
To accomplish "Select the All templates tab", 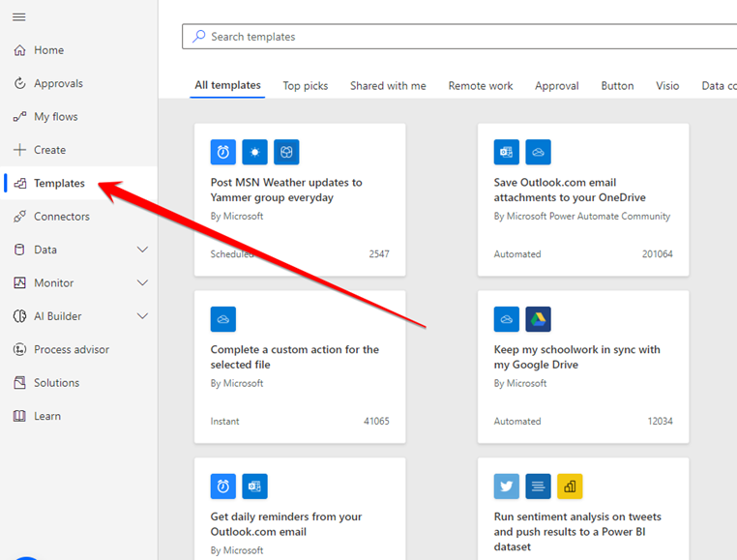I will click(227, 85).
